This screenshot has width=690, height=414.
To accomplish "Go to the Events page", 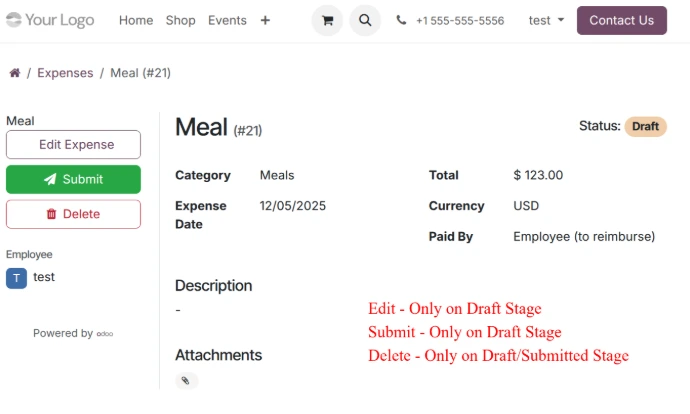I will pyautogui.click(x=227, y=20).
